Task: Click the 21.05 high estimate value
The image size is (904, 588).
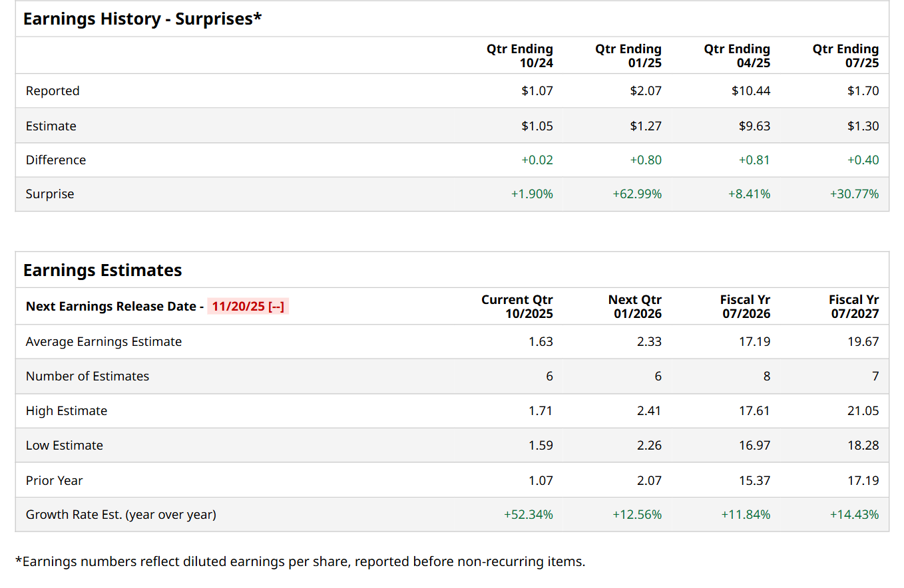Action: pos(863,411)
